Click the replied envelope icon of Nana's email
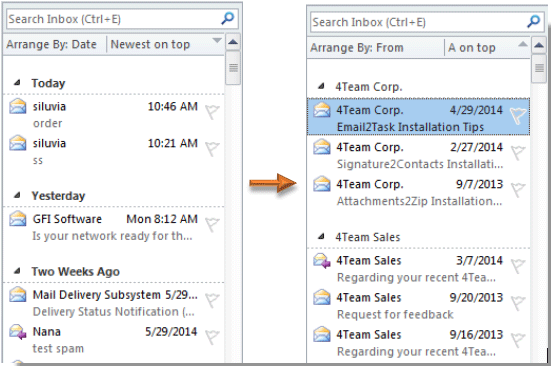The image size is (551, 366). (x=18, y=332)
